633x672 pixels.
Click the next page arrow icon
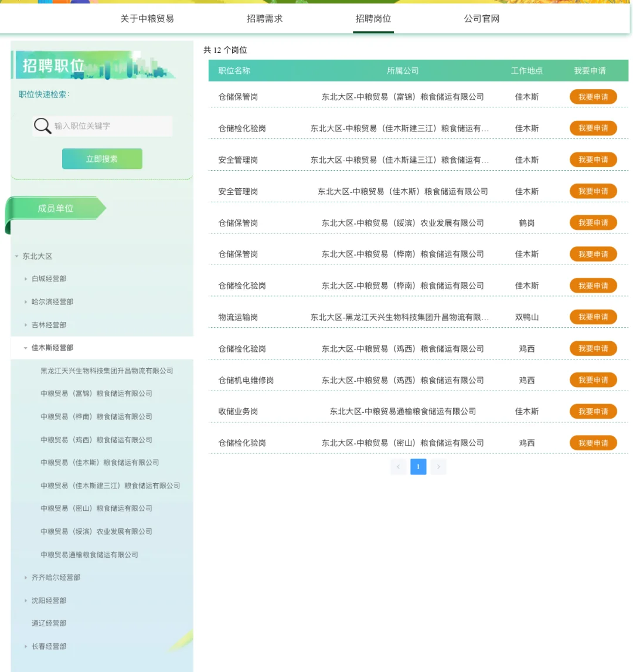pos(438,467)
